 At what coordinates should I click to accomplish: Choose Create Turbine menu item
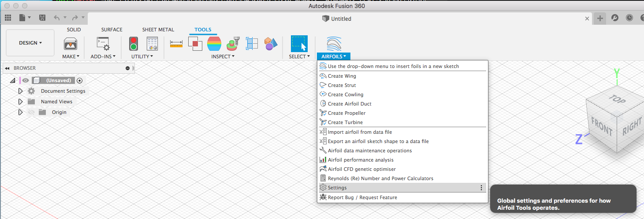(402, 122)
